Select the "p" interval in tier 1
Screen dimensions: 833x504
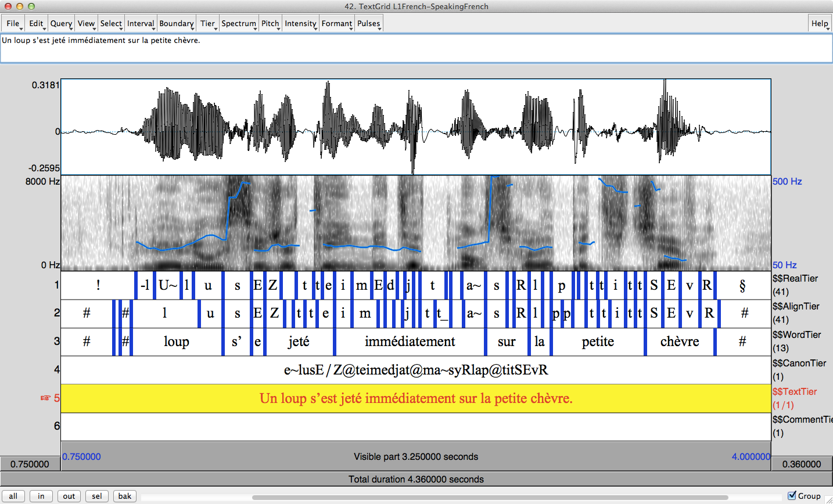[562, 285]
